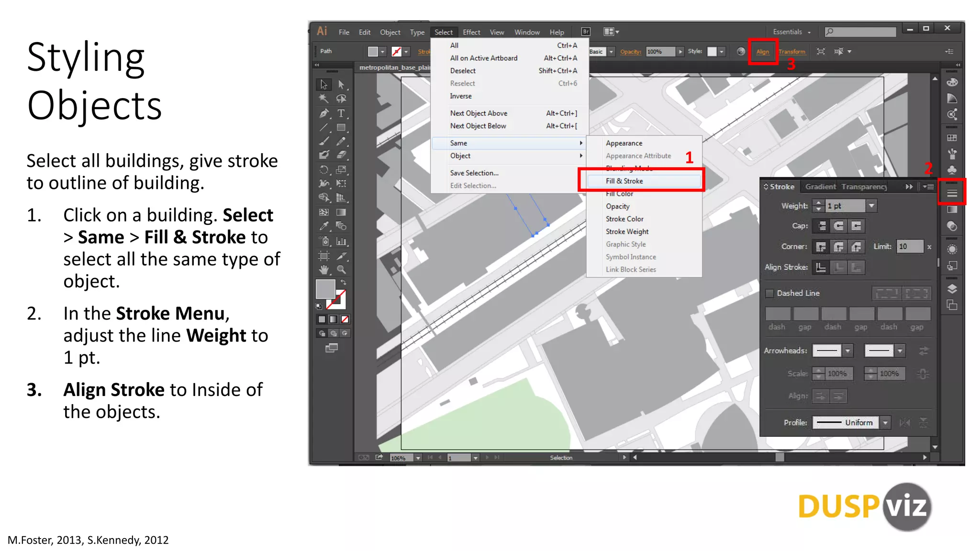Viewport: 980px width, 551px height.
Task: Select the Pencil tool
Action: (x=341, y=141)
